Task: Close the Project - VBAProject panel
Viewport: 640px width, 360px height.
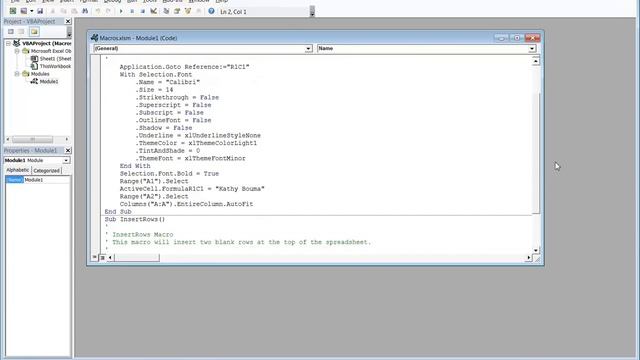Action: click(x=68, y=21)
